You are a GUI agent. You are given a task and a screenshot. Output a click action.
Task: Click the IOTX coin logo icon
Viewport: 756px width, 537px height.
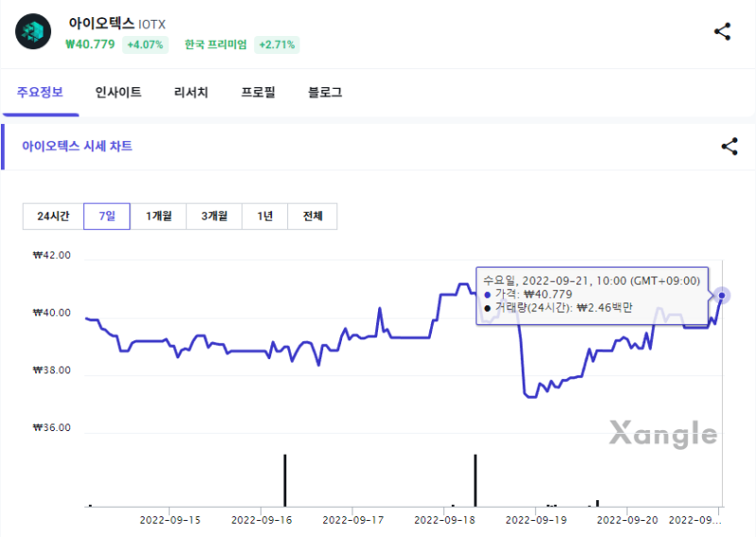tap(33, 31)
